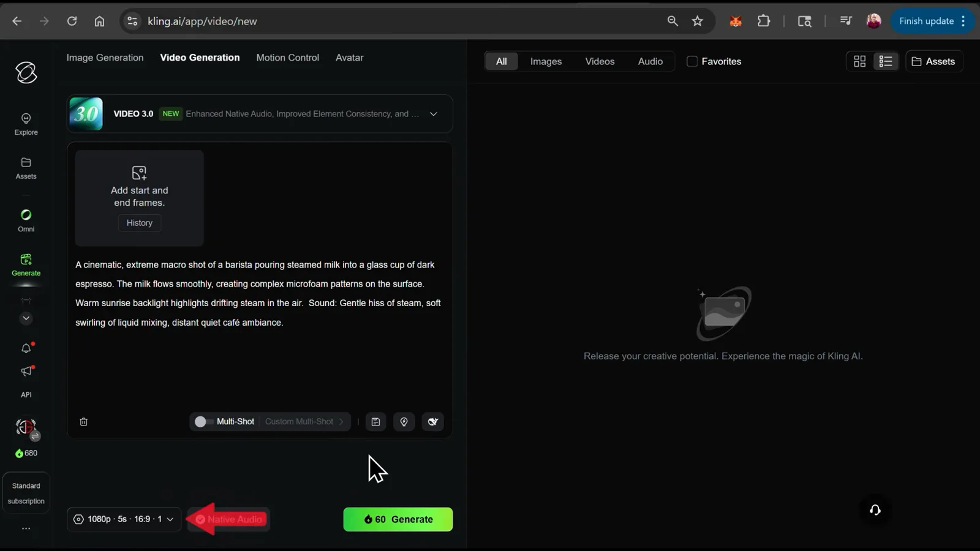Filter results by Videos
Screen dimensions: 980x551
(600, 61)
